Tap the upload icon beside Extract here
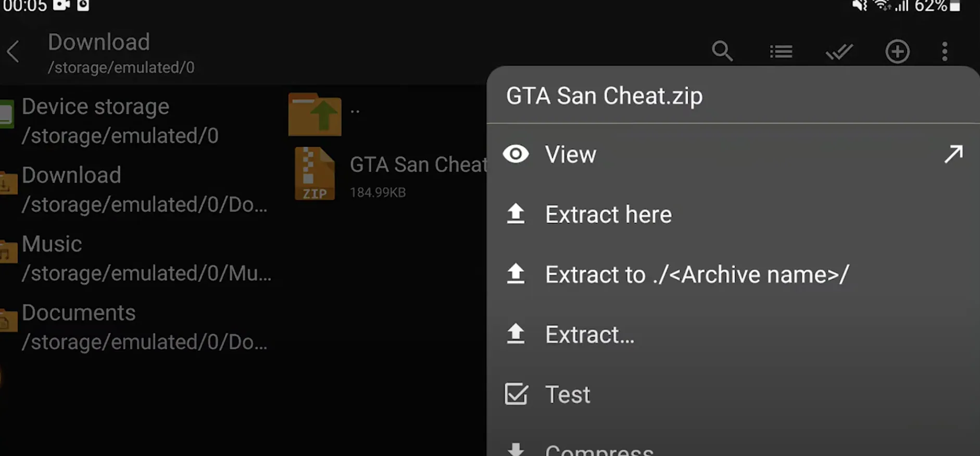Viewport: 980px width, 456px height. click(516, 214)
